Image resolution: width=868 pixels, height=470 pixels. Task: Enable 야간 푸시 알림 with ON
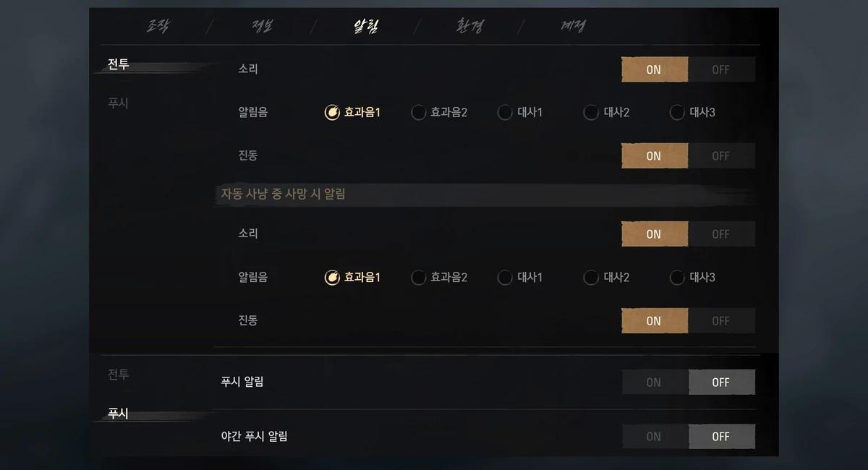point(655,437)
